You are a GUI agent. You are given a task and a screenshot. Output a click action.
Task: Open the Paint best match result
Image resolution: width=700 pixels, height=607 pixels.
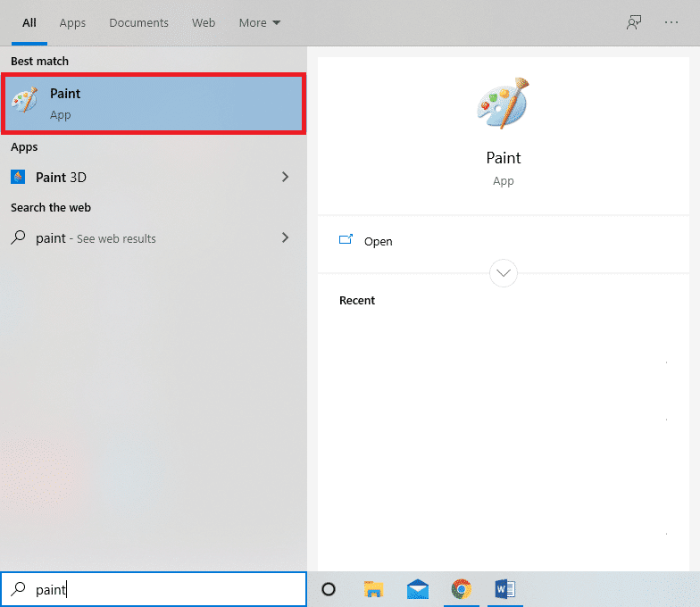(x=154, y=104)
